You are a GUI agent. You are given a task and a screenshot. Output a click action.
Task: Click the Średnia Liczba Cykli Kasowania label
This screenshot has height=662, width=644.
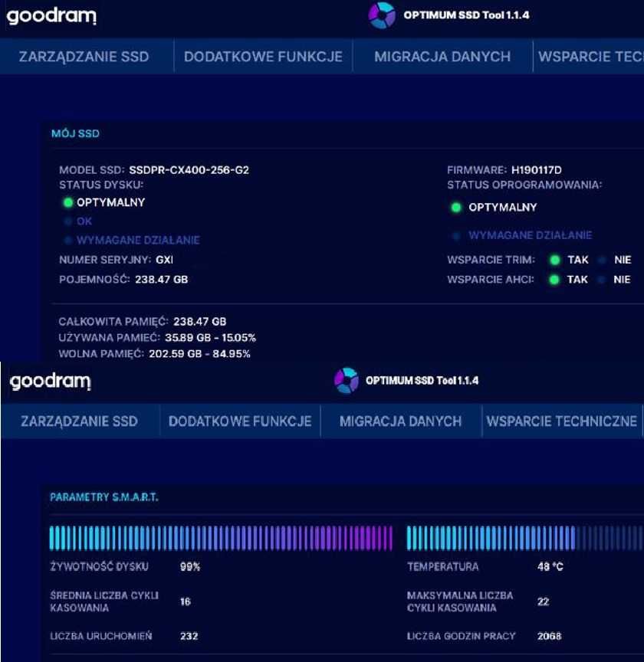(104, 601)
